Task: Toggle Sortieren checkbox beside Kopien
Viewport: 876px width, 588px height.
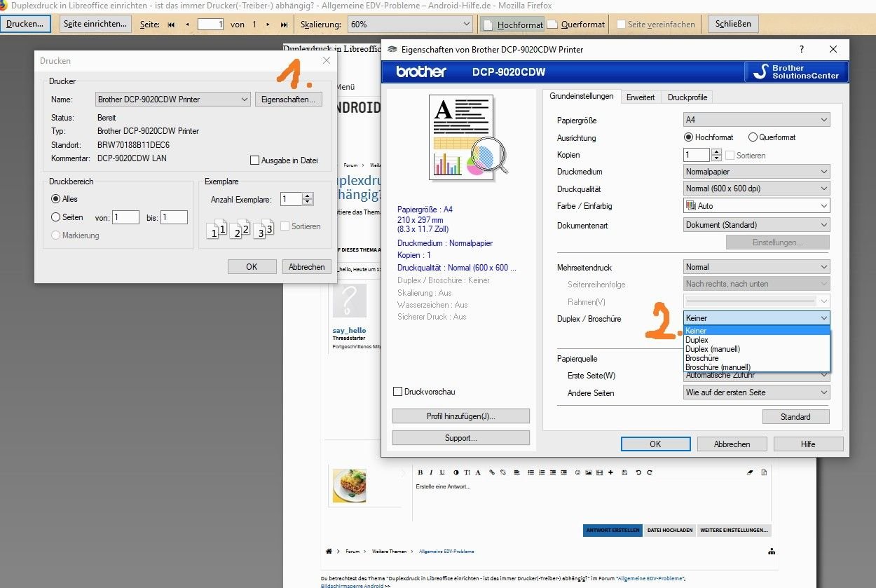Action: tap(730, 155)
